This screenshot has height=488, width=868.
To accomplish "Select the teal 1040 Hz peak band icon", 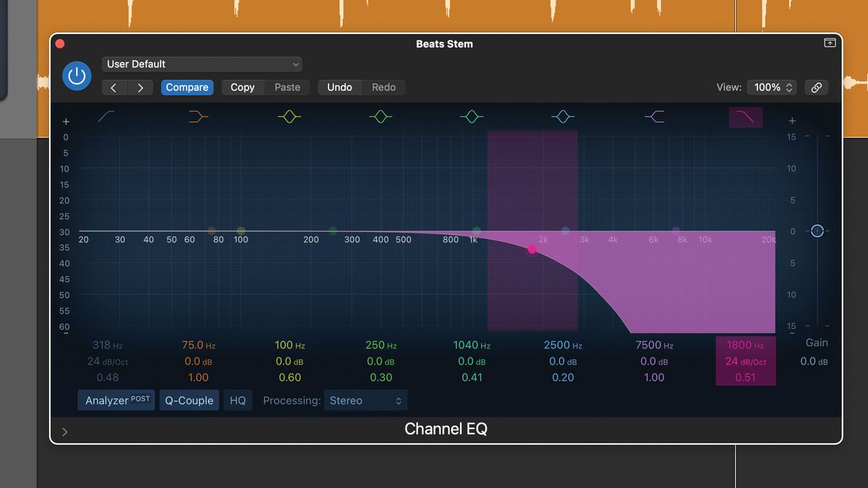I will (471, 116).
